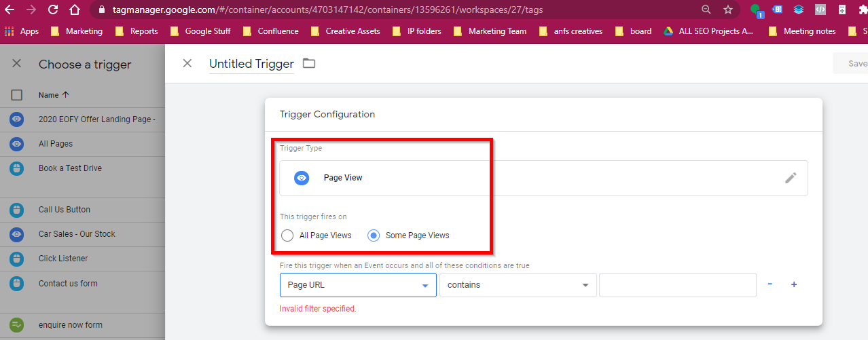The width and height of the screenshot is (868, 340).
Task: Open the Reports bookmarks folder
Action: coord(136,31)
